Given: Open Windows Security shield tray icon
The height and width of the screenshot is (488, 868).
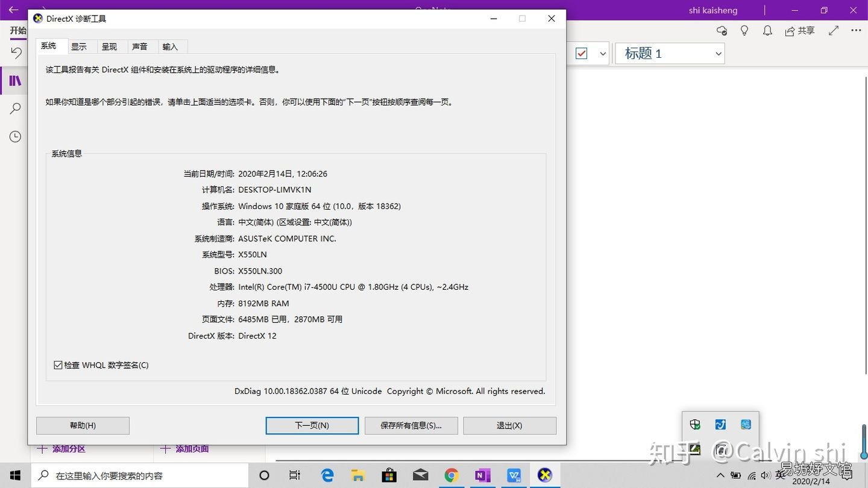Looking at the screenshot, I should (x=695, y=425).
